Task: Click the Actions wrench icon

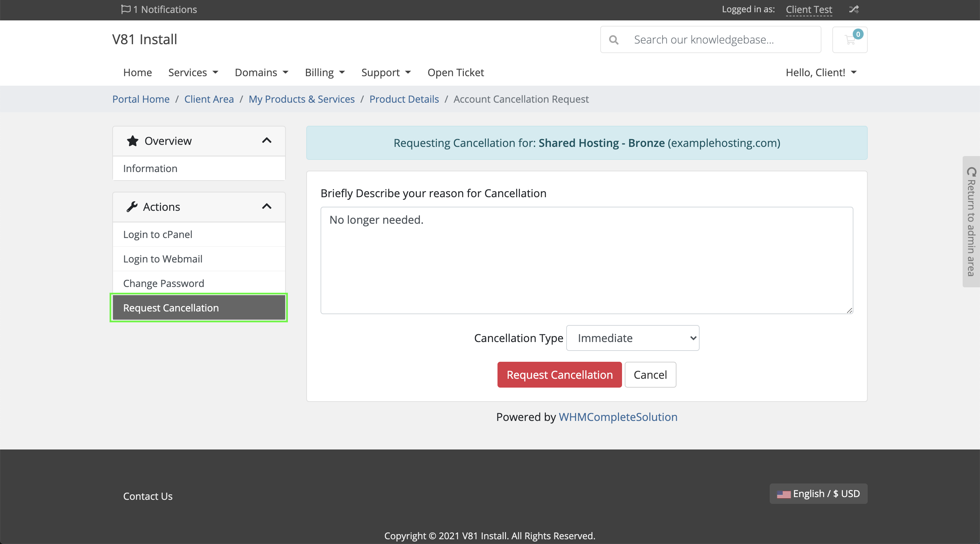Action: pos(132,207)
